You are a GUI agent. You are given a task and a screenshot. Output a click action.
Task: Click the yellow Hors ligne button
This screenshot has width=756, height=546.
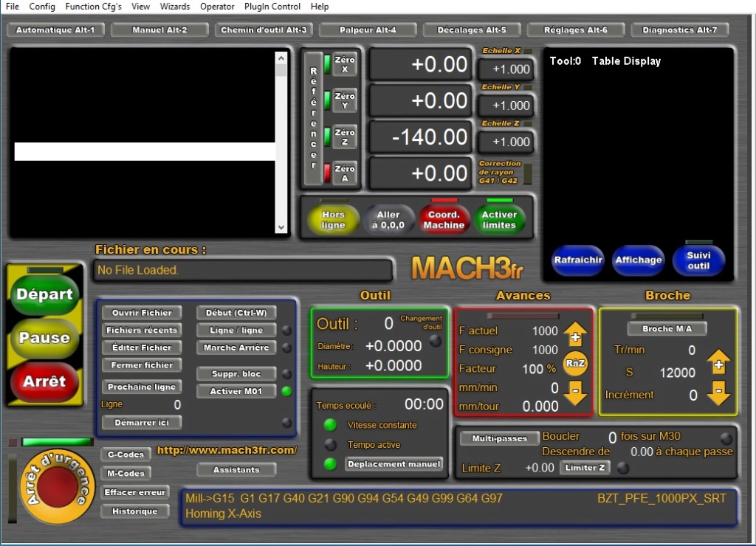333,220
